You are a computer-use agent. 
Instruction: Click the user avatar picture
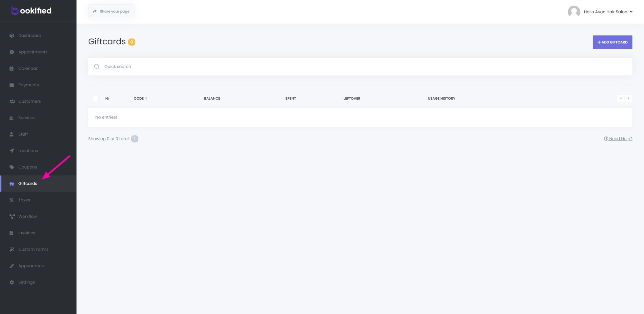click(574, 12)
